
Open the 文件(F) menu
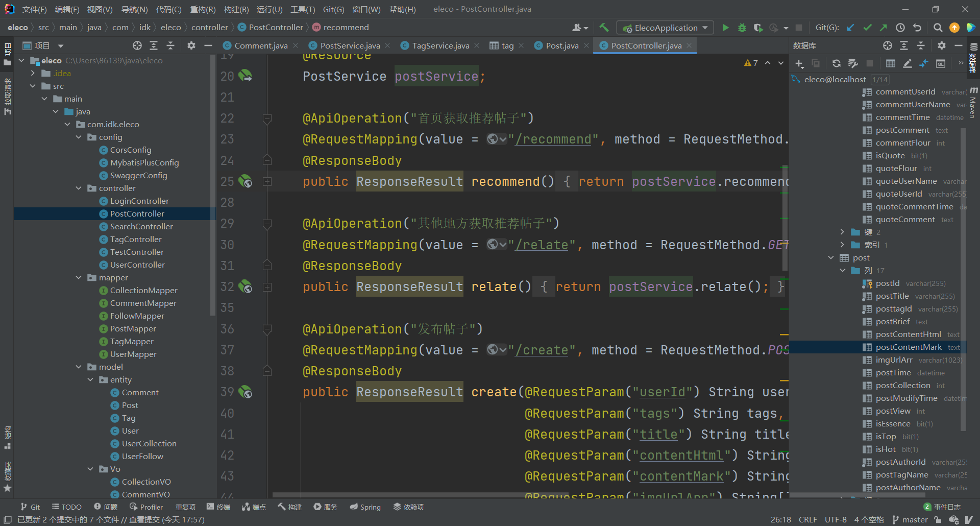pos(34,9)
